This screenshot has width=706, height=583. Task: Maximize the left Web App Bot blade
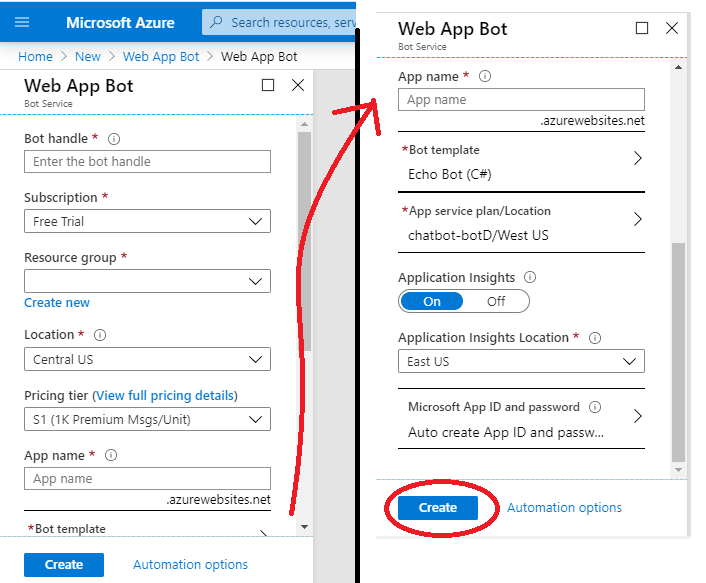(x=268, y=86)
